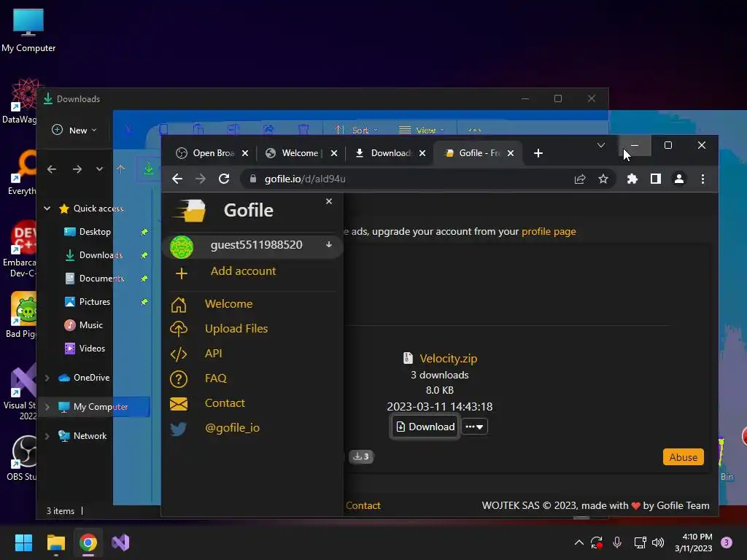Click the guest5511988520 account avatar
Image resolution: width=747 pixels, height=560 pixels.
(182, 246)
